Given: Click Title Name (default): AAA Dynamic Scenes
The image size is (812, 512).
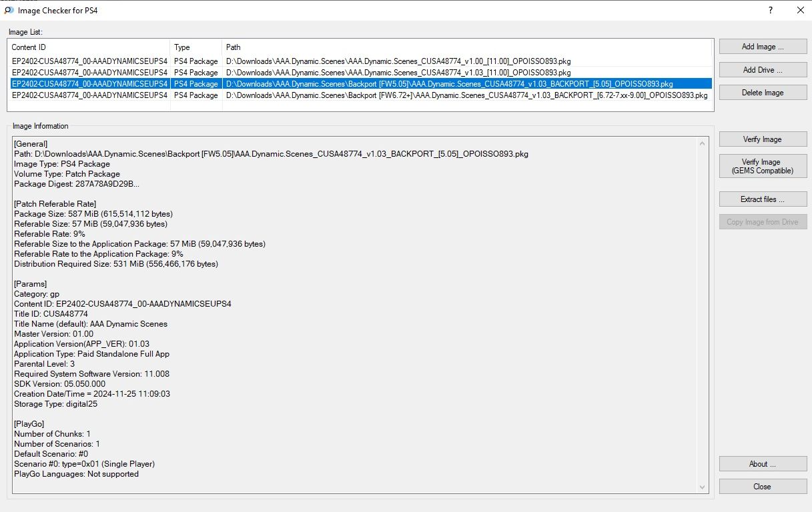Looking at the screenshot, I should [x=91, y=324].
